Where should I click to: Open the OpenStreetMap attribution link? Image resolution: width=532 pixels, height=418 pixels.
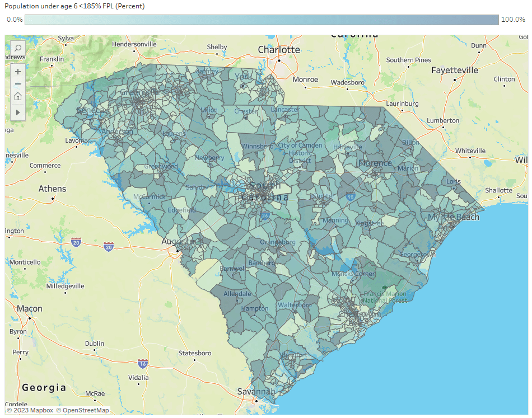82,410
